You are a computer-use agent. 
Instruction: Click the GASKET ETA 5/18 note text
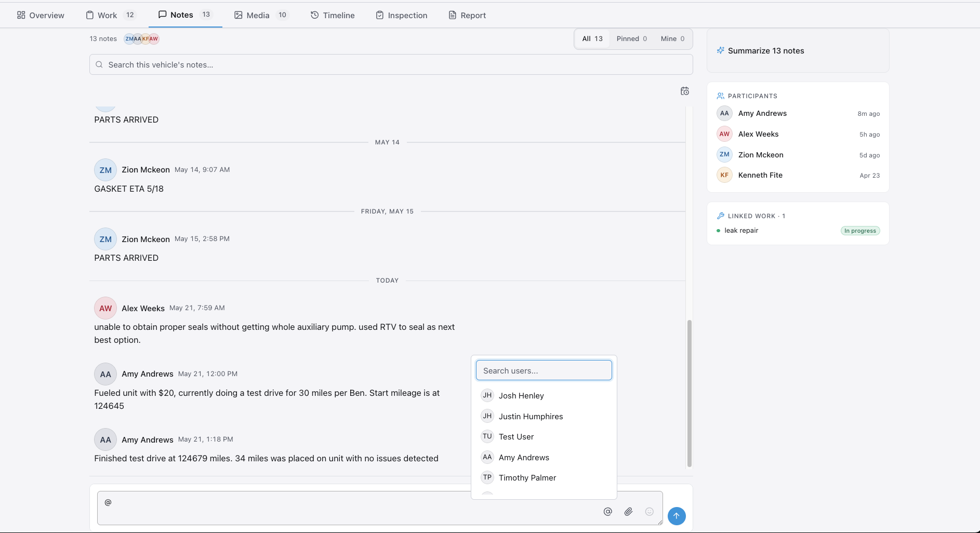(129, 189)
